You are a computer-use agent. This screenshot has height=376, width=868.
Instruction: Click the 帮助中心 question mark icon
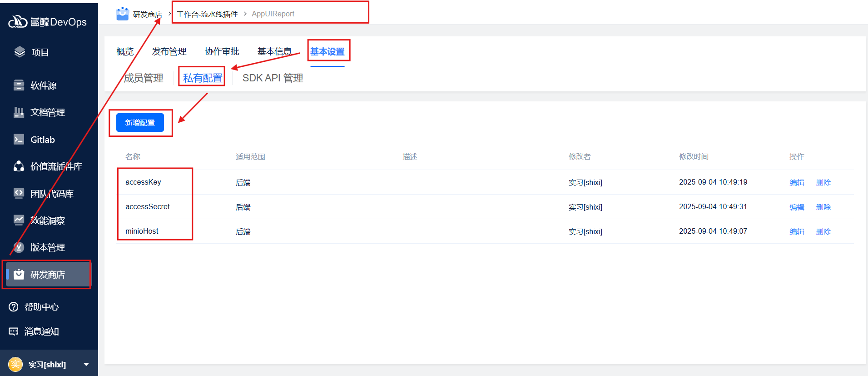[14, 307]
